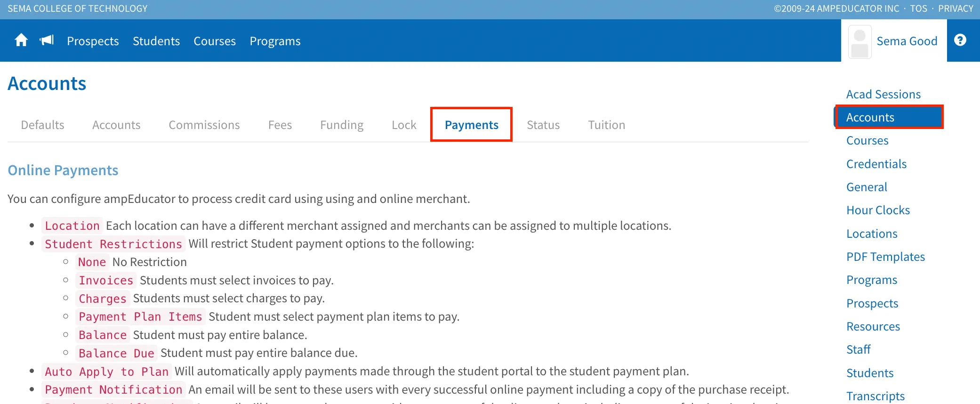Open Hour Clocks in the sidebar
The width and height of the screenshot is (980, 404).
(x=878, y=210)
